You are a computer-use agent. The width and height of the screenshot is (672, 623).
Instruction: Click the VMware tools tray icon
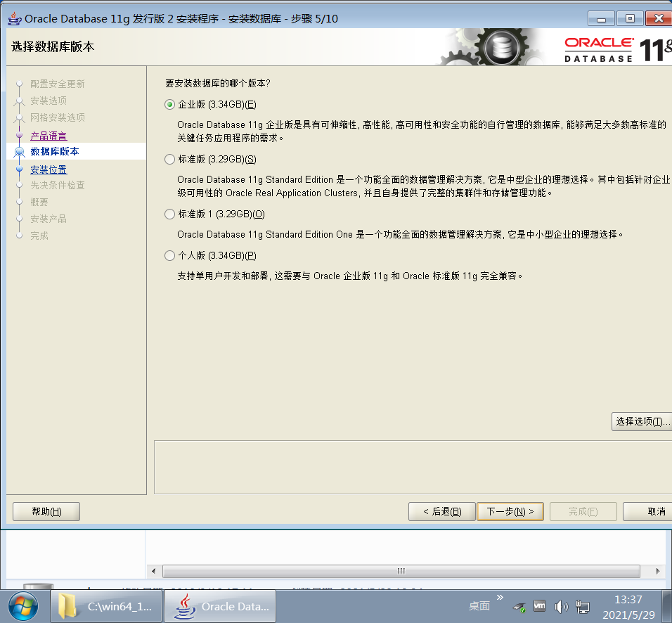[539, 606]
